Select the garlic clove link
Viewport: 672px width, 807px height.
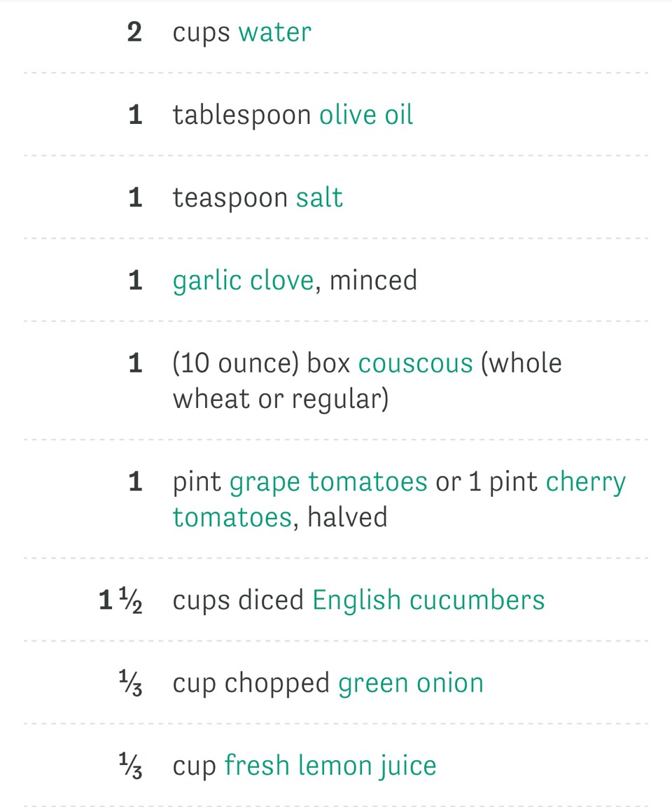click(x=243, y=281)
